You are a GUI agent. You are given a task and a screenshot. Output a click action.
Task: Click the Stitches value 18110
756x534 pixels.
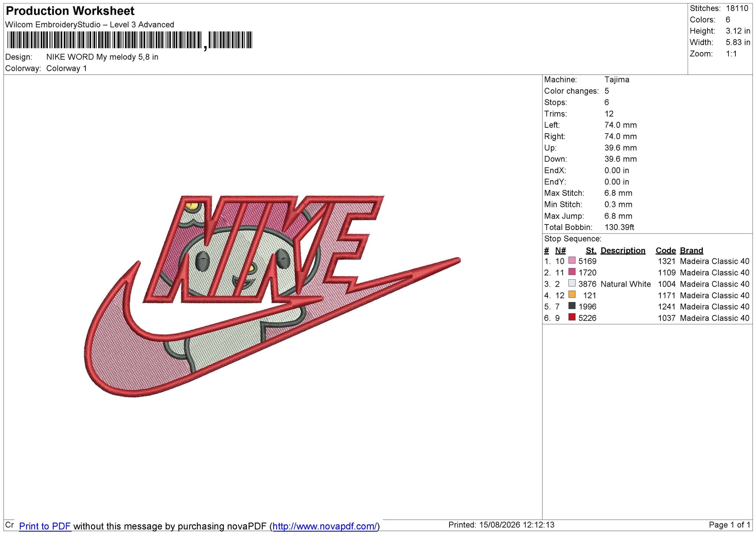pyautogui.click(x=737, y=8)
